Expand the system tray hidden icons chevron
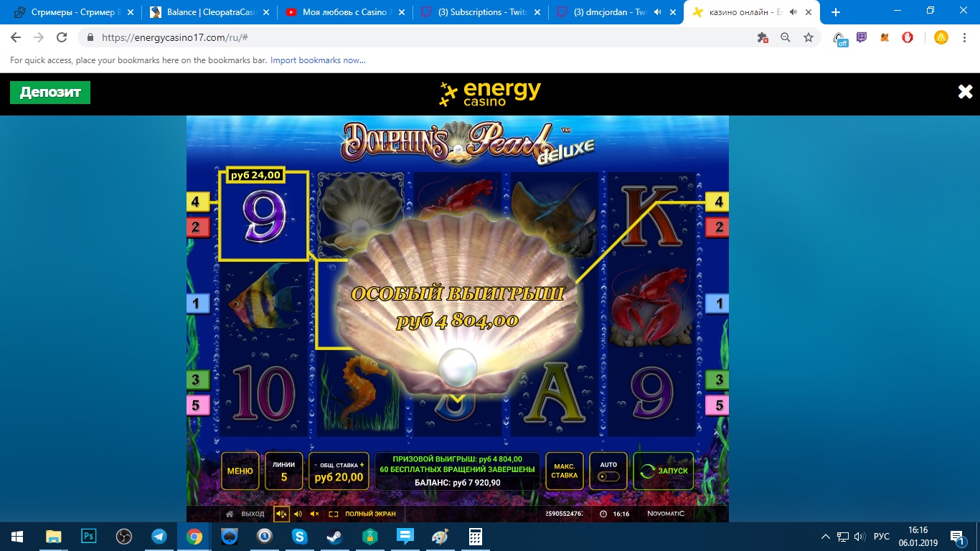The height and width of the screenshot is (551, 980). click(825, 536)
